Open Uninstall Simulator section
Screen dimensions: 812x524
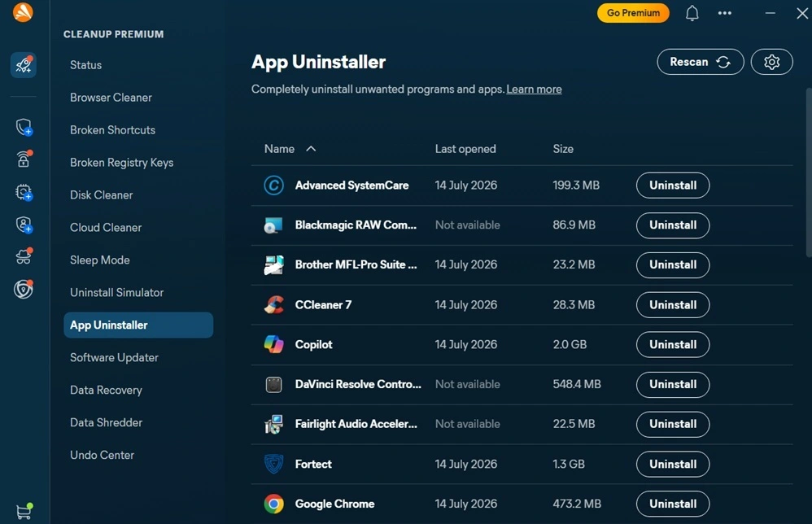117,293
